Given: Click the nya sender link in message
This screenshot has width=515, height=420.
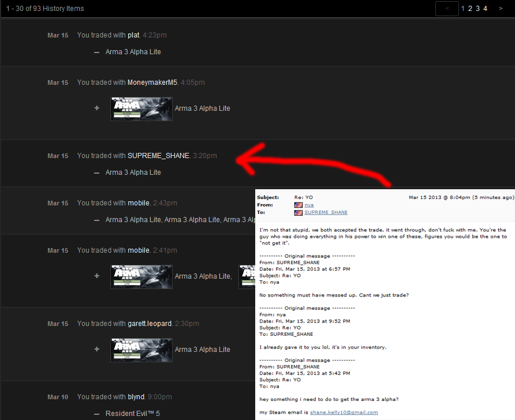Looking at the screenshot, I should (x=309, y=205).
